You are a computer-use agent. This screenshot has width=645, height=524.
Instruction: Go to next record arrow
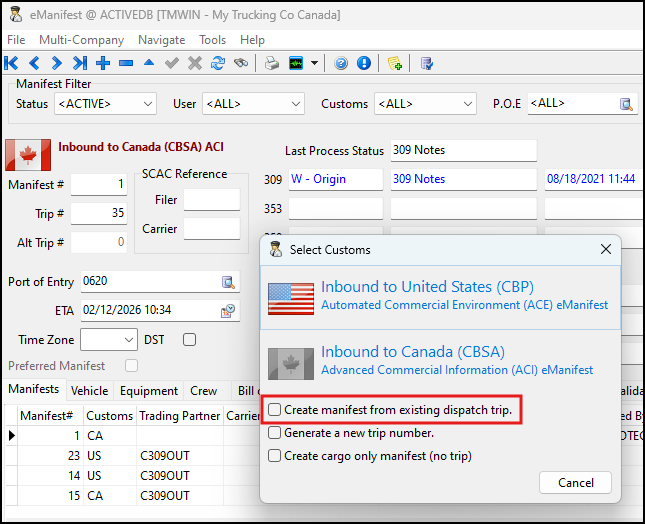click(x=57, y=63)
